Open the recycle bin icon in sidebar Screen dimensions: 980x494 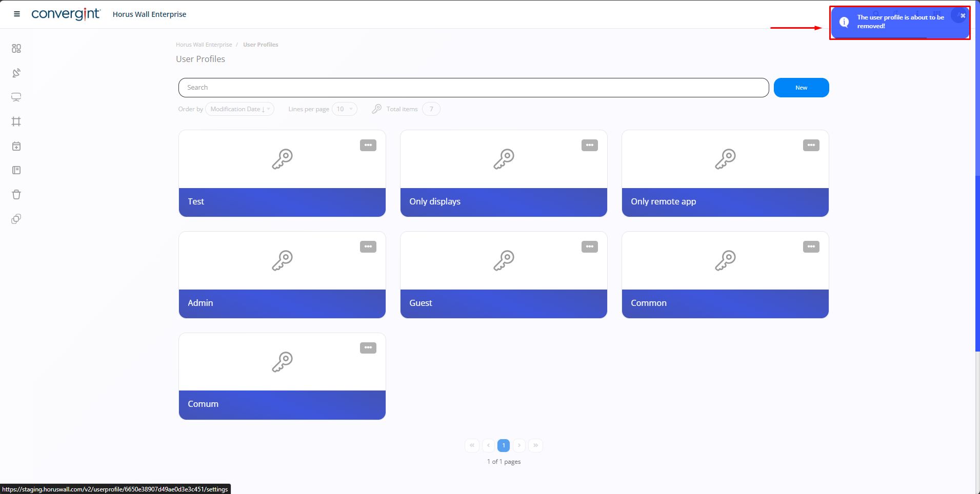[16, 194]
